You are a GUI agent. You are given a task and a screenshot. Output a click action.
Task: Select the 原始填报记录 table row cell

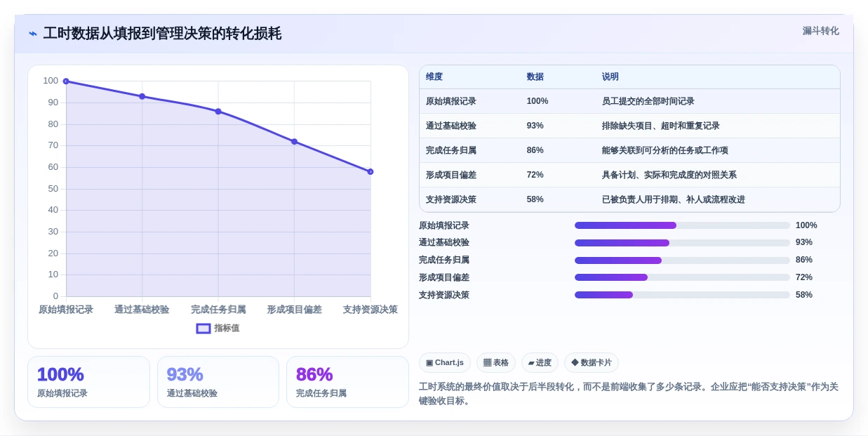(x=451, y=101)
